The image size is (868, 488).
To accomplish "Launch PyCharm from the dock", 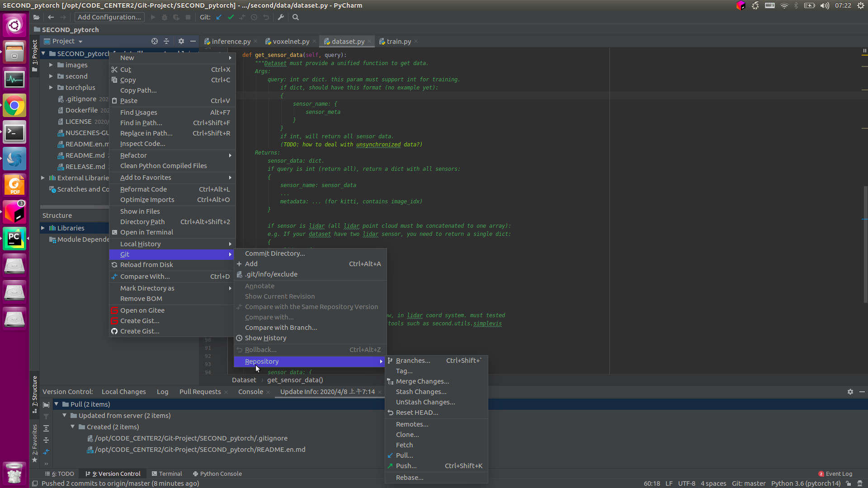I will point(14,238).
